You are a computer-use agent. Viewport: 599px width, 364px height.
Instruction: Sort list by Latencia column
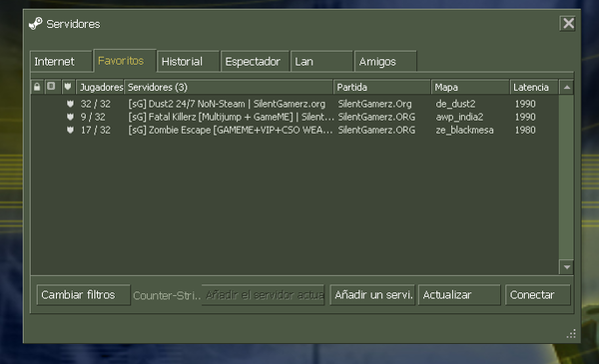tap(534, 87)
